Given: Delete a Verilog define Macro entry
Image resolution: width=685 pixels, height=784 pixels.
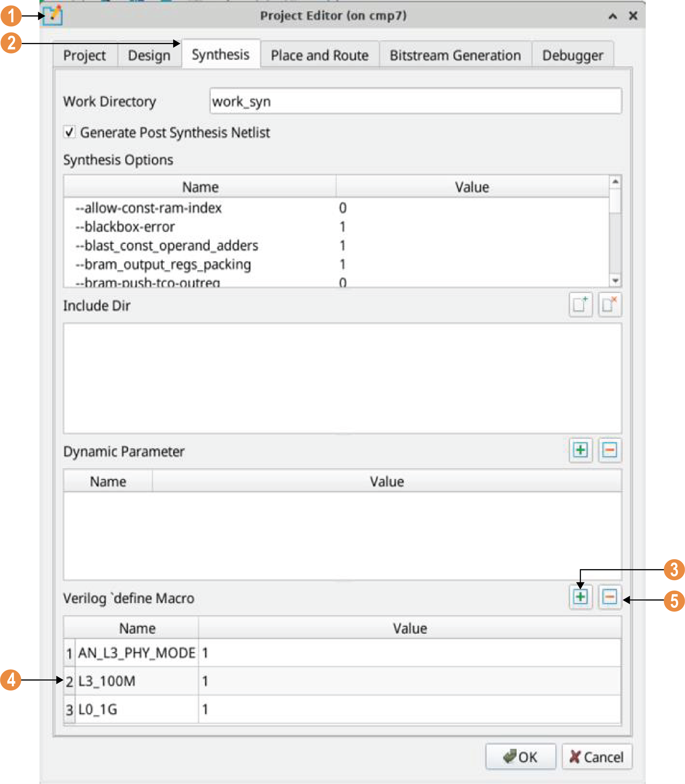Looking at the screenshot, I should 609,597.
